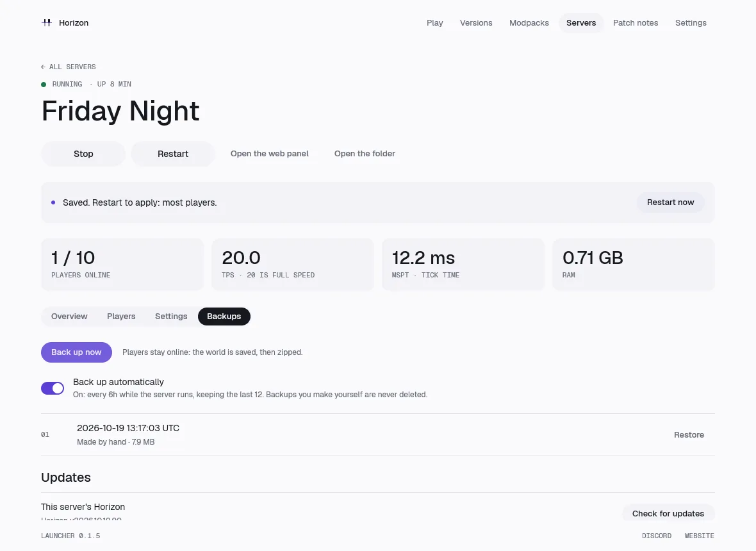Click Check for updates
Screen dimensions: 756x551
tap(668, 513)
